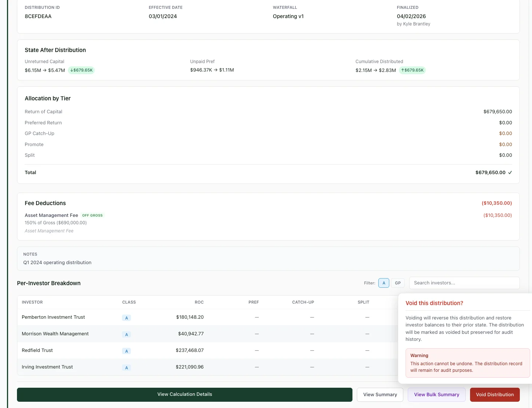The width and height of the screenshot is (532, 408).
Task: Open the View Summary
Action: [380, 394]
